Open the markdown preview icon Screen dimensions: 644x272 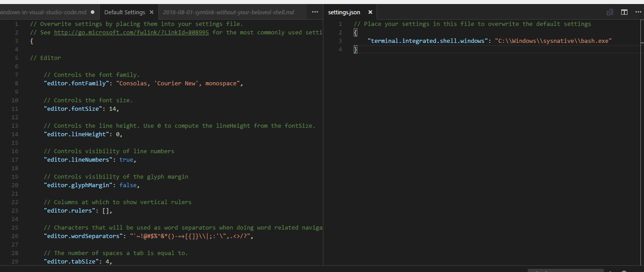[x=610, y=13]
